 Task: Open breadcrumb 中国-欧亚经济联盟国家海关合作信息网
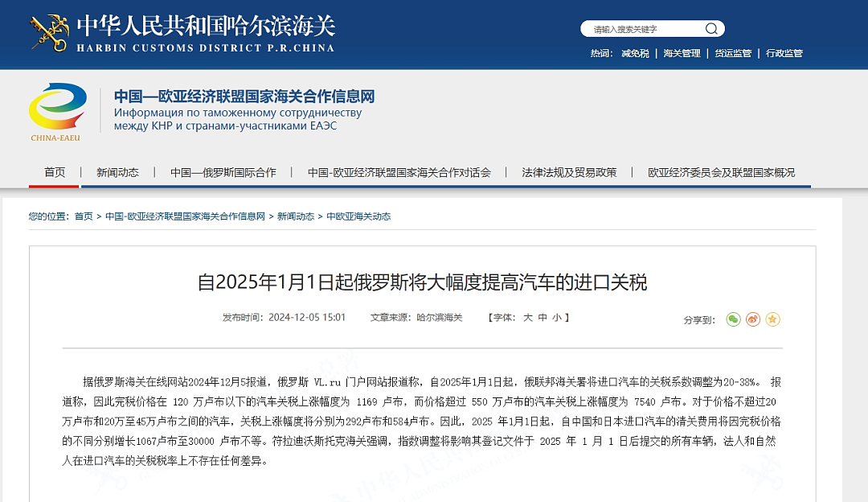pos(185,216)
